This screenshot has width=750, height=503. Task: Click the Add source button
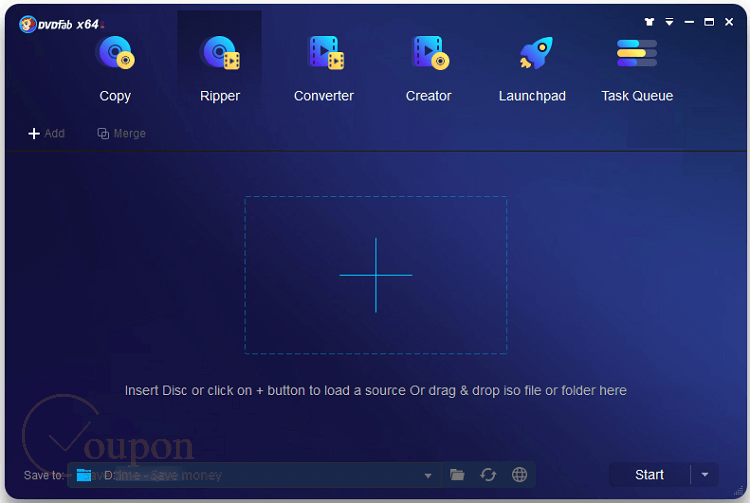[46, 133]
